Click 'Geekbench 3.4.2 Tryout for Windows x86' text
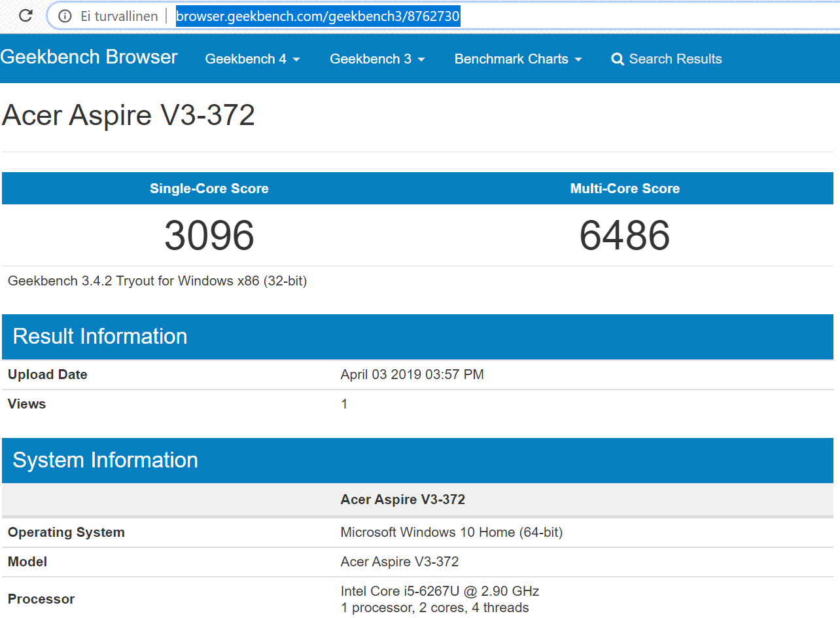 click(158, 281)
